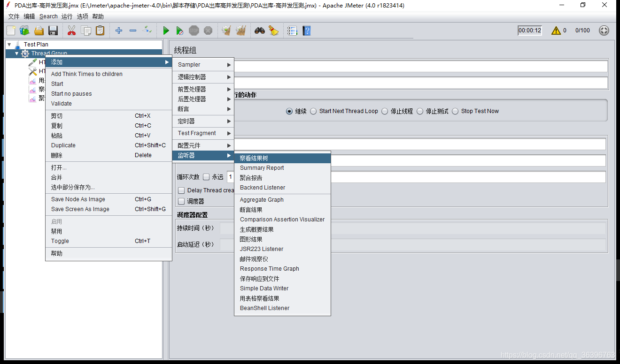Collapse the Thread Group tree arrow
The width and height of the screenshot is (620, 364).
coord(17,53)
